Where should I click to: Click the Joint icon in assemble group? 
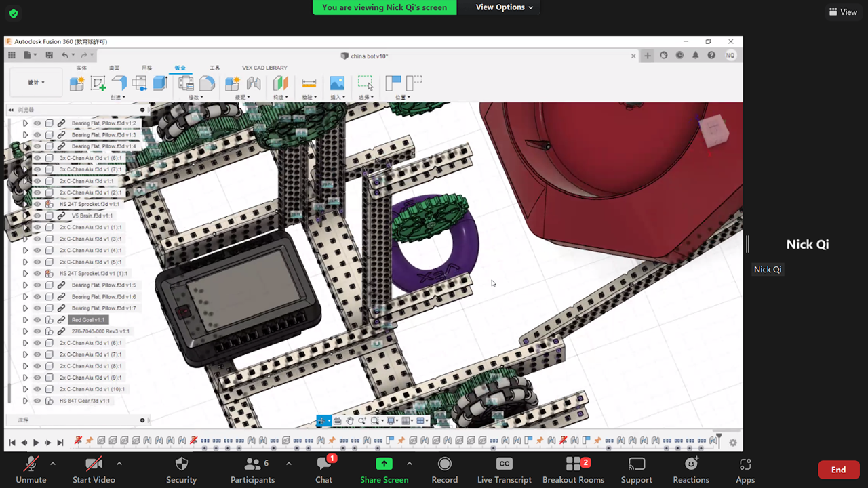(254, 83)
